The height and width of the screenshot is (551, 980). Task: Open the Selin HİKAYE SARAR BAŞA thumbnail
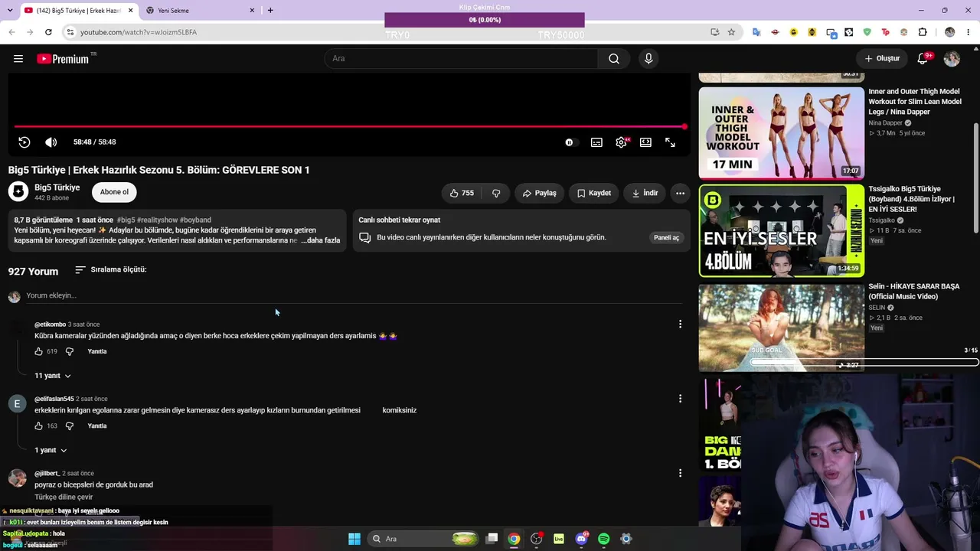(782, 328)
